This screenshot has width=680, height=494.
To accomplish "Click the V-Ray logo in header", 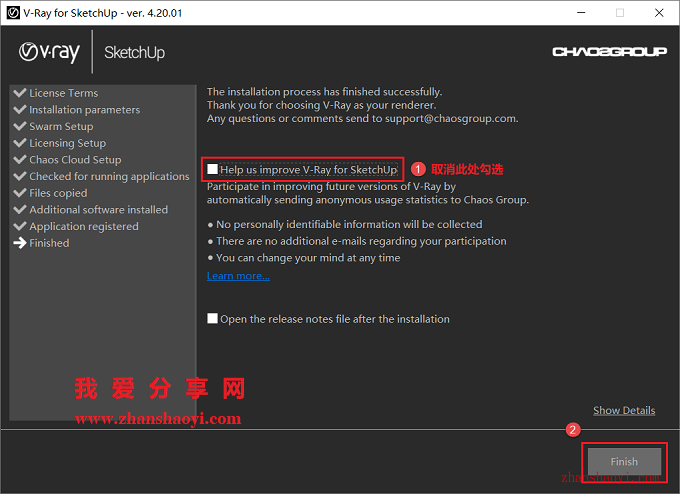I will pyautogui.click(x=49, y=52).
